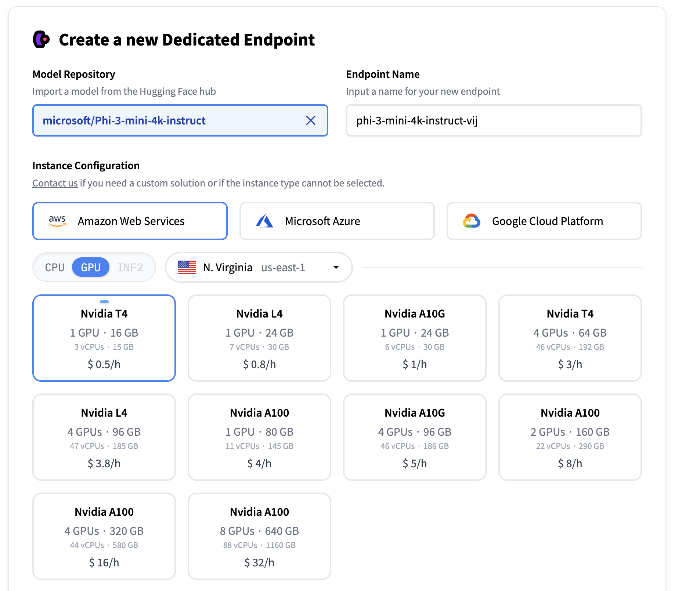Click the Hugging Face Endpoints logo

coord(42,40)
